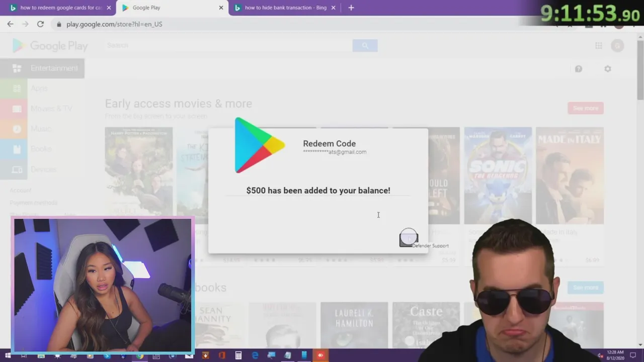Image resolution: width=644 pixels, height=362 pixels.
Task: Close the 'how to hide bank transaction' tab
Action: tap(333, 8)
